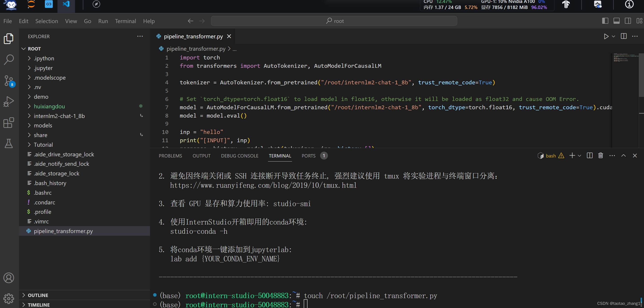Click the search box showing root

pyautogui.click(x=334, y=21)
